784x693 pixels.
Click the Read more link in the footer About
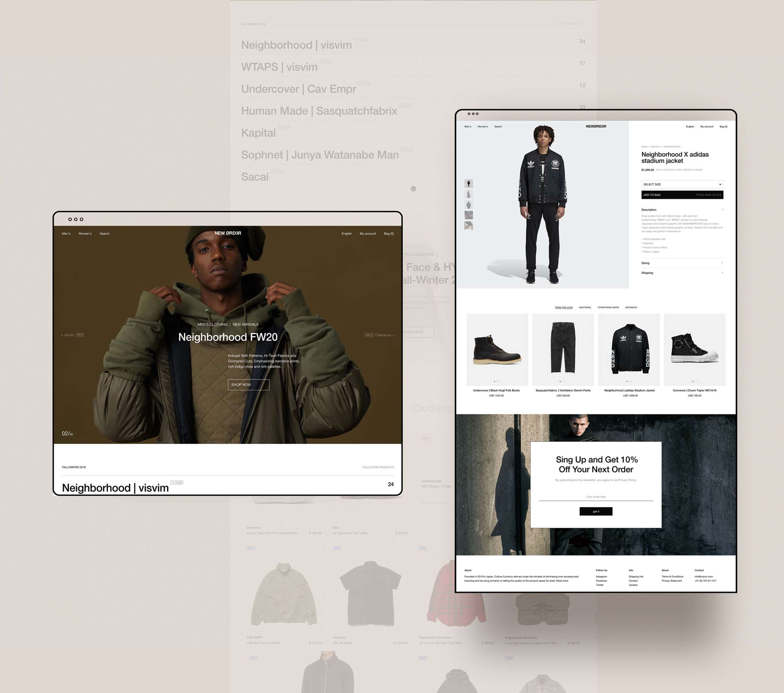[x=562, y=581]
